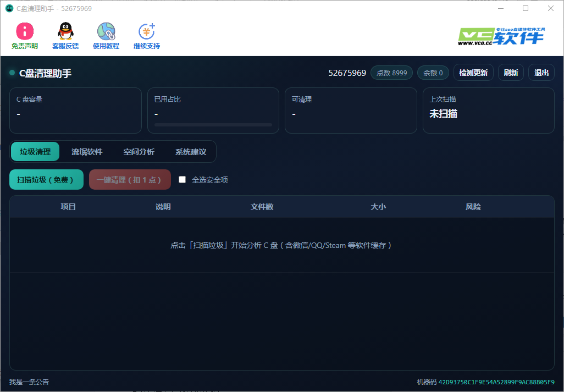Screen dimensions: 564x392
Task: Open the 空间分析 tab
Action: tap(139, 151)
